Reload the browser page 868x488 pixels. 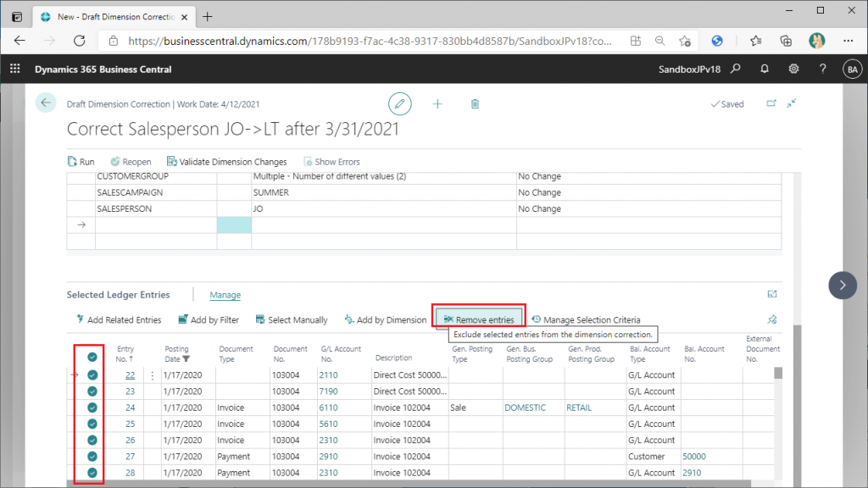click(79, 41)
